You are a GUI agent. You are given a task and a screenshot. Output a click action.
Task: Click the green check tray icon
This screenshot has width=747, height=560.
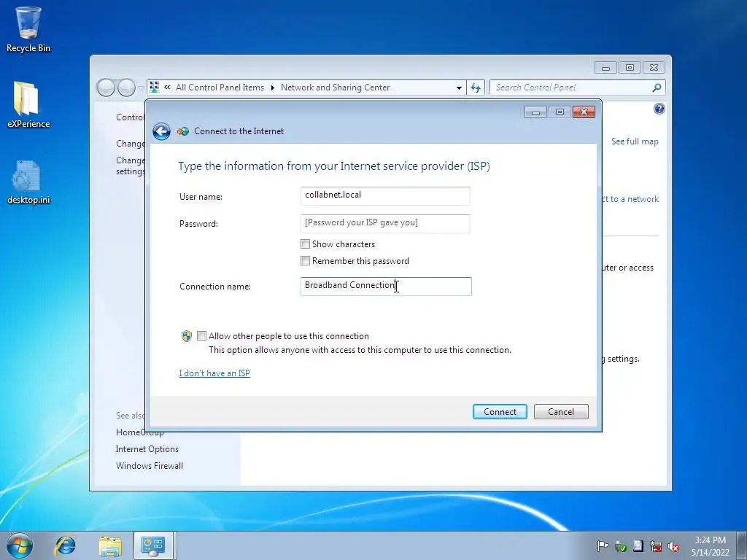(620, 545)
